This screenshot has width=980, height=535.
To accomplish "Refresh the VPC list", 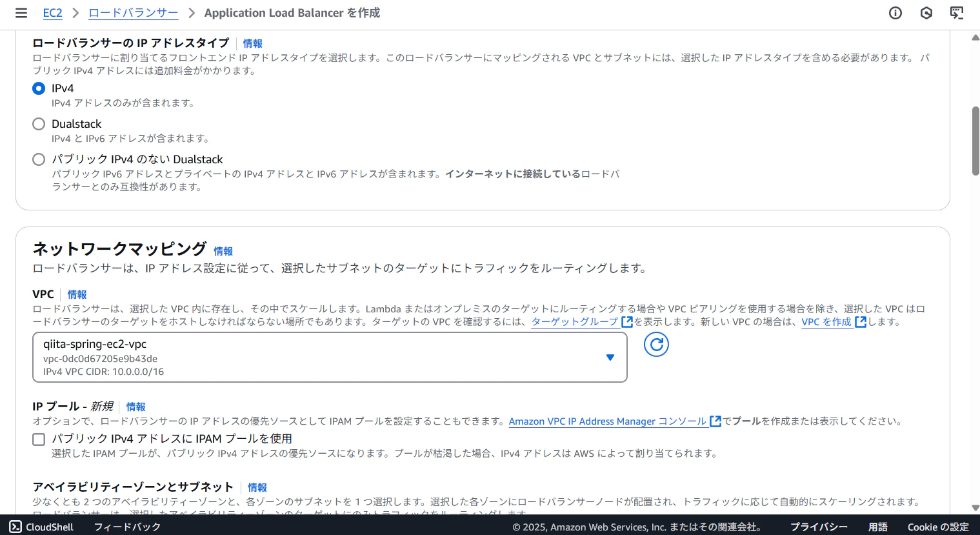I will [x=656, y=345].
